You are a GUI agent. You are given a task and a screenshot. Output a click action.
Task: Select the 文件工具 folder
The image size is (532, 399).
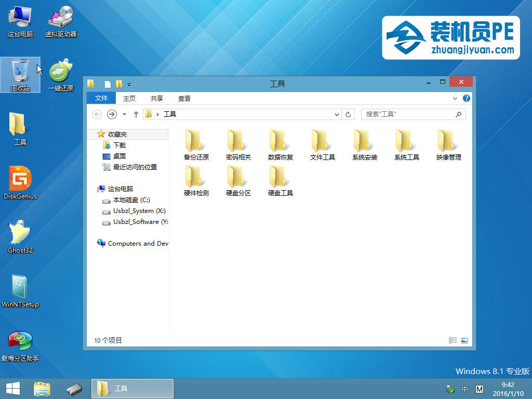322,145
